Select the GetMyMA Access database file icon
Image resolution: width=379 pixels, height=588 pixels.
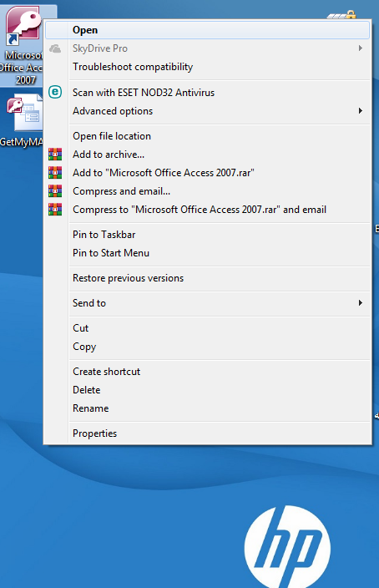tap(25, 113)
